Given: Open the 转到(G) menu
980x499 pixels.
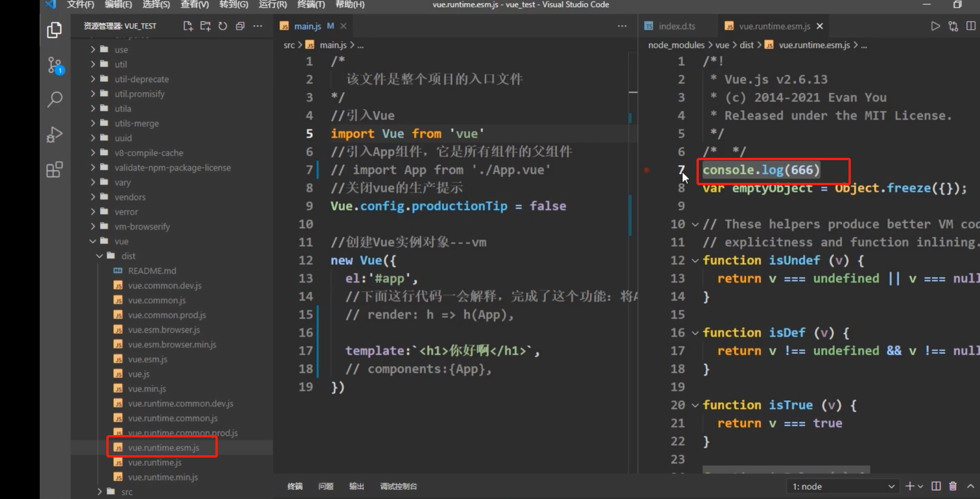Looking at the screenshot, I should coord(234,5).
